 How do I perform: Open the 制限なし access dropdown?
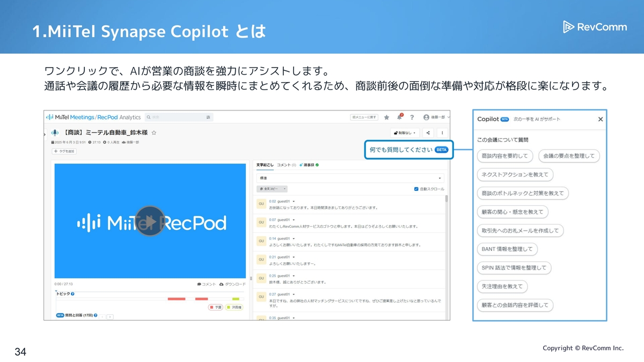(405, 132)
